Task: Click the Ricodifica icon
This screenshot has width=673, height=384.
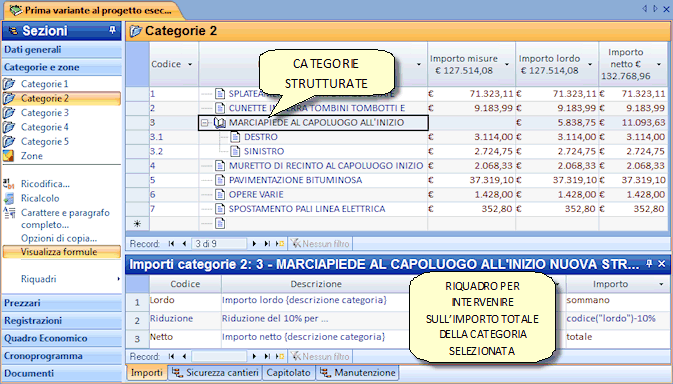Action: (x=9, y=184)
